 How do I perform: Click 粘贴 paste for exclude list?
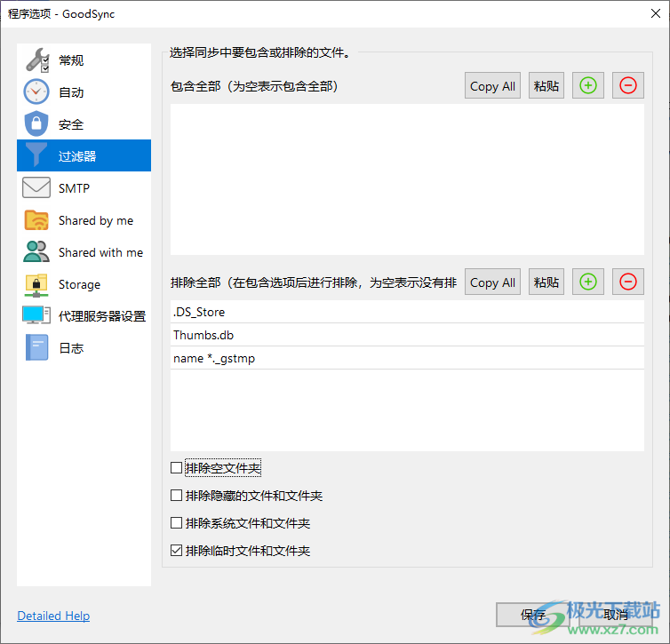click(x=546, y=282)
